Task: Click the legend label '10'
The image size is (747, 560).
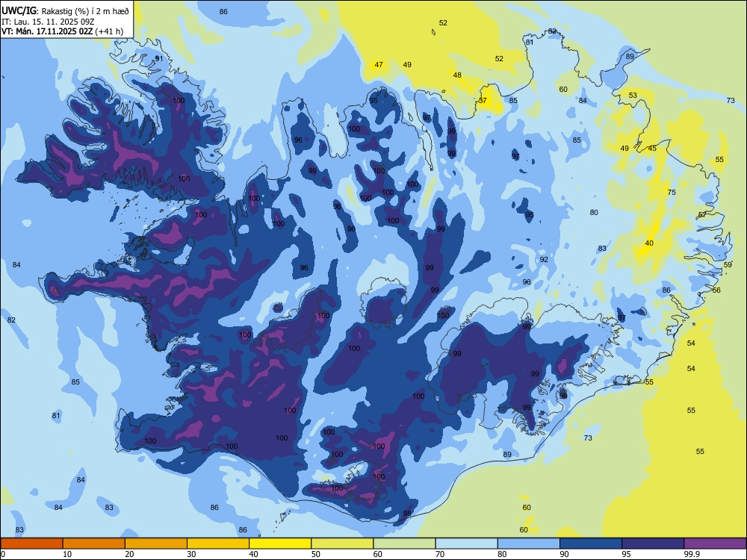Action: coord(67,554)
